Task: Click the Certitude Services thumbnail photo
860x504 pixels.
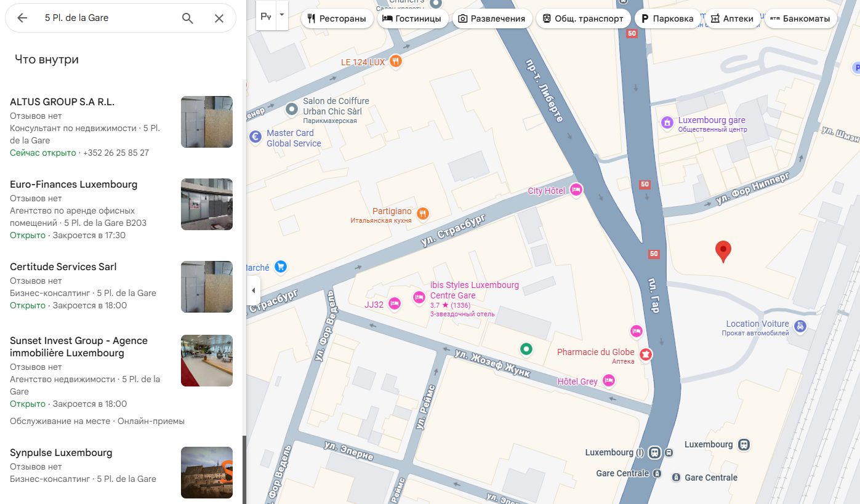Action: pos(207,287)
